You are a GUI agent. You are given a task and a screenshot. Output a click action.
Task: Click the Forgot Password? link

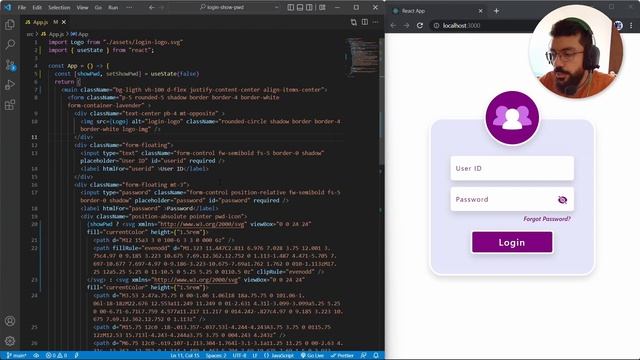point(547,219)
